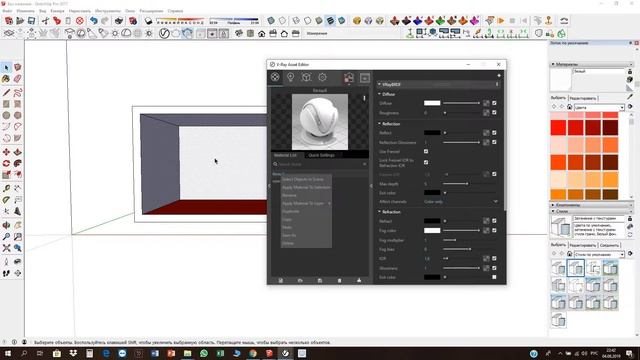Image resolution: width=640 pixels, height=360 pixels.
Task: Open the materials collection dropdown in tray
Action: point(600,107)
